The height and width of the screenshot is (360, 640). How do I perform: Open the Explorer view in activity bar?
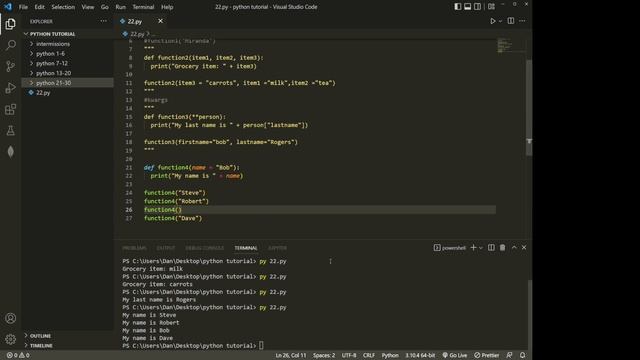[11, 24]
